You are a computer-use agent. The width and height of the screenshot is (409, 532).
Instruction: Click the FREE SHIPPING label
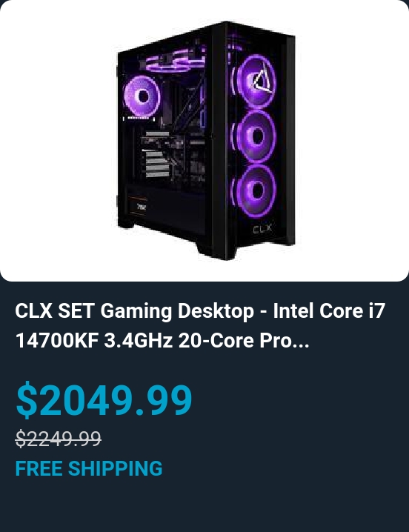[89, 468]
